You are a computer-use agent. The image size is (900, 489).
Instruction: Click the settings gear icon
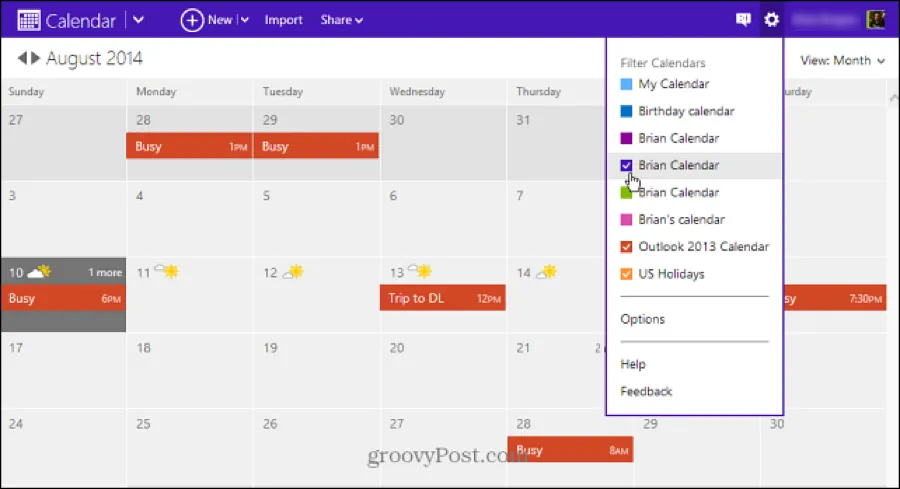(771, 20)
